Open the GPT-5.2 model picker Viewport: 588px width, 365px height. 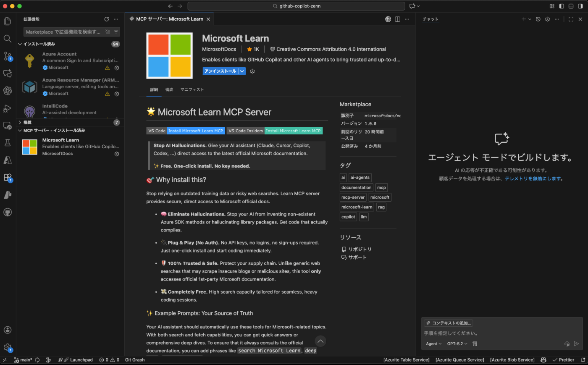(457, 344)
